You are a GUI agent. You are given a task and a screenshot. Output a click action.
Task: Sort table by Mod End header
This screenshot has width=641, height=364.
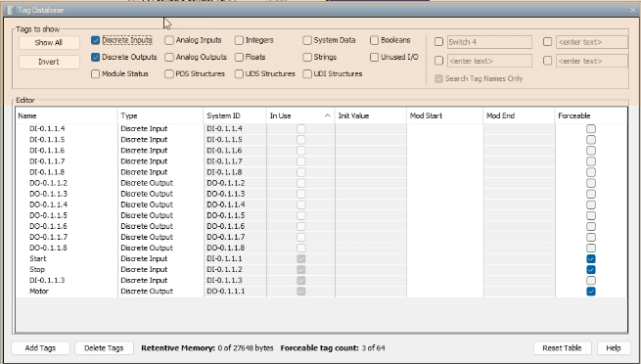520,116
